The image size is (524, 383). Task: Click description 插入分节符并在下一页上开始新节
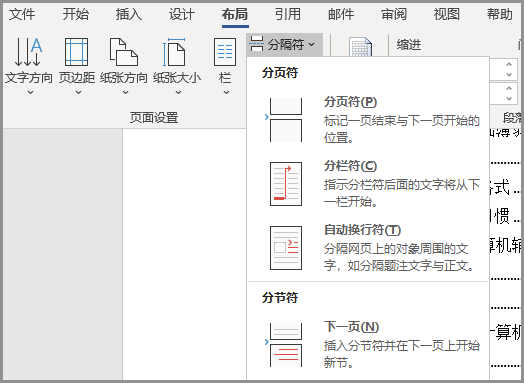(402, 354)
